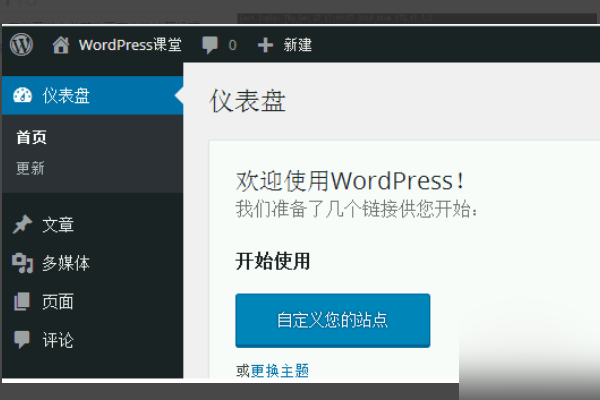
Task: Open the 文章 menu
Action: click(x=58, y=225)
